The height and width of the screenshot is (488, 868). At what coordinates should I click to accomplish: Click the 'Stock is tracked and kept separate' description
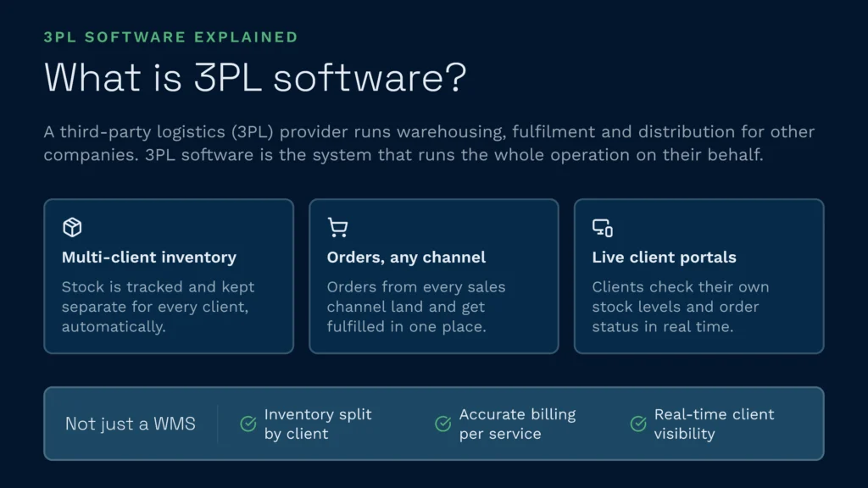click(159, 307)
